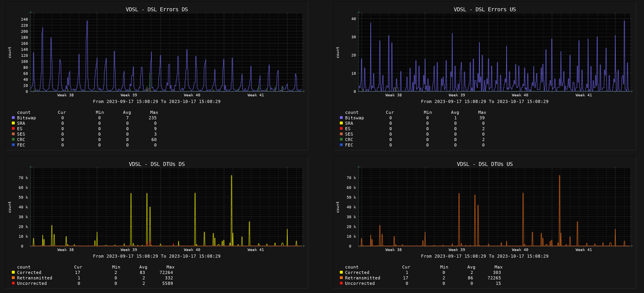Select Bitswap max value 235 in Errors DS
This screenshot has height=293, width=644.
click(153, 118)
